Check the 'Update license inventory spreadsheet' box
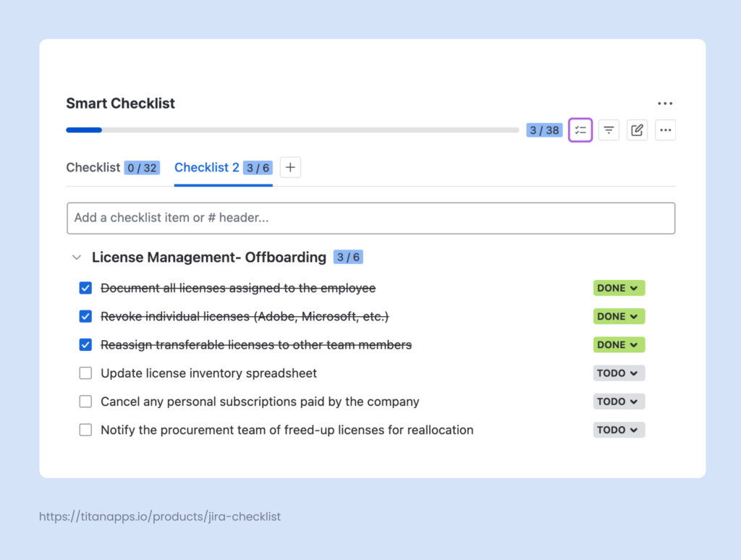This screenshot has height=560, width=741. click(85, 373)
